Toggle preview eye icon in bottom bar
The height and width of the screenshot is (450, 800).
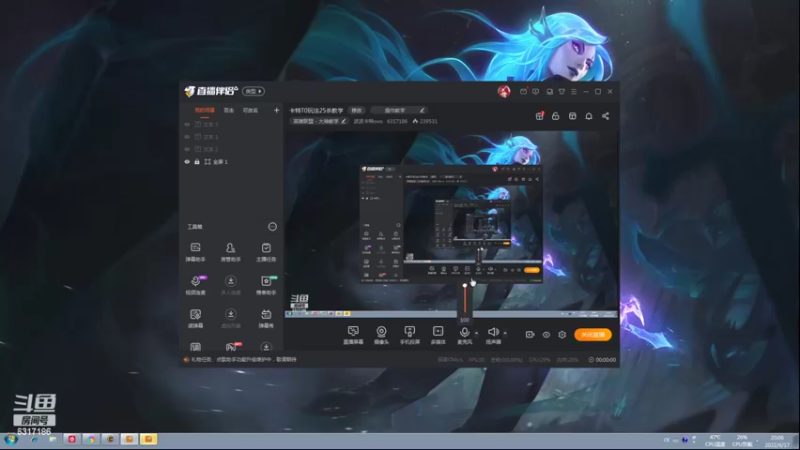pyautogui.click(x=546, y=335)
